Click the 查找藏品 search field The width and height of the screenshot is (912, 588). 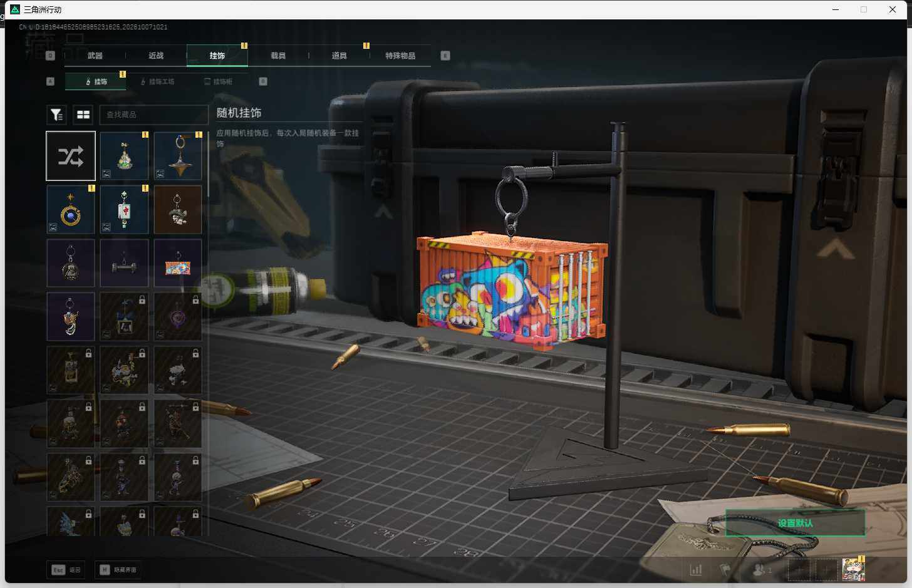154,115
